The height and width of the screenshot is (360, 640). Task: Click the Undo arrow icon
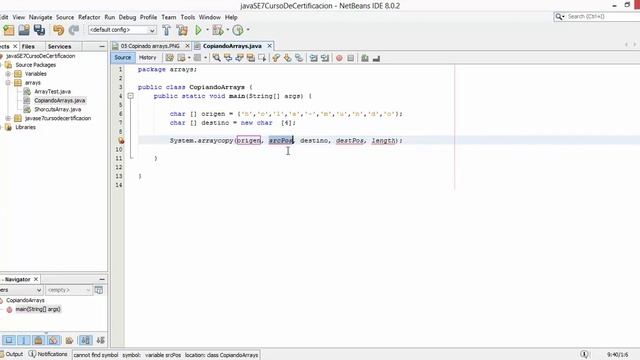[x=58, y=30]
